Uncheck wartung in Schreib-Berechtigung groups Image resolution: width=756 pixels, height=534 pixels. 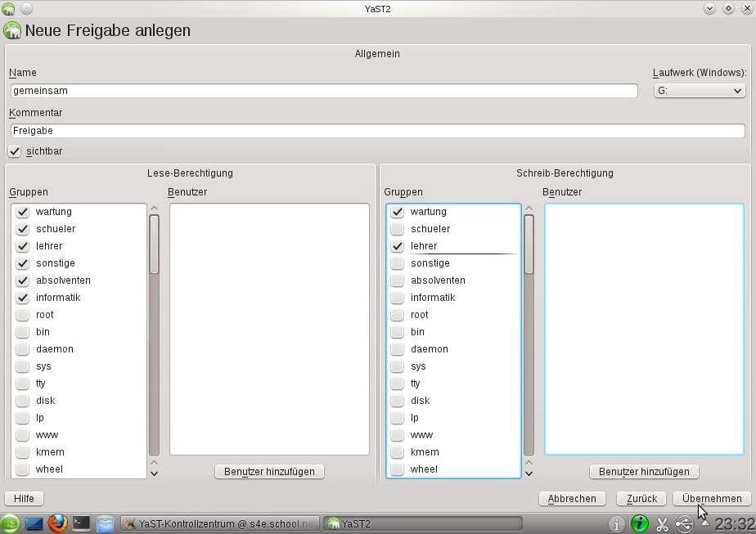[x=397, y=212]
